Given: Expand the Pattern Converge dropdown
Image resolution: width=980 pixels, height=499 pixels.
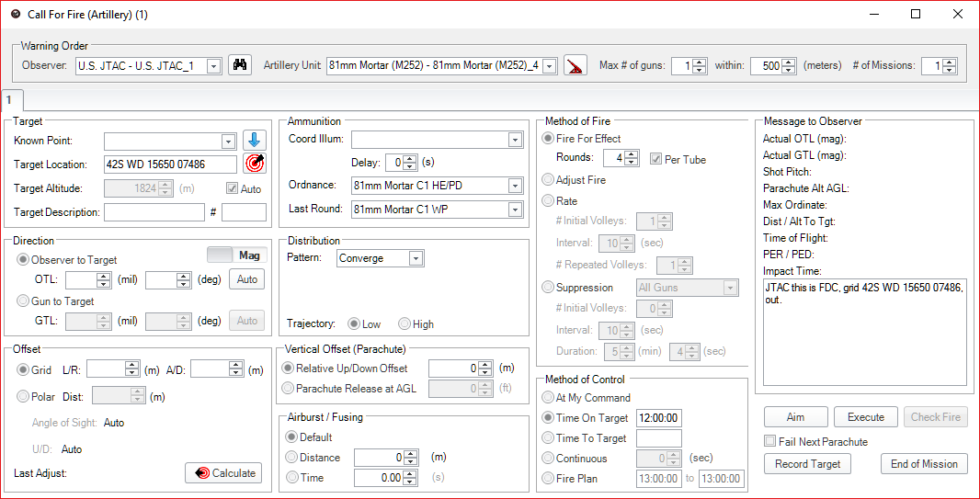Looking at the screenshot, I should [x=416, y=258].
